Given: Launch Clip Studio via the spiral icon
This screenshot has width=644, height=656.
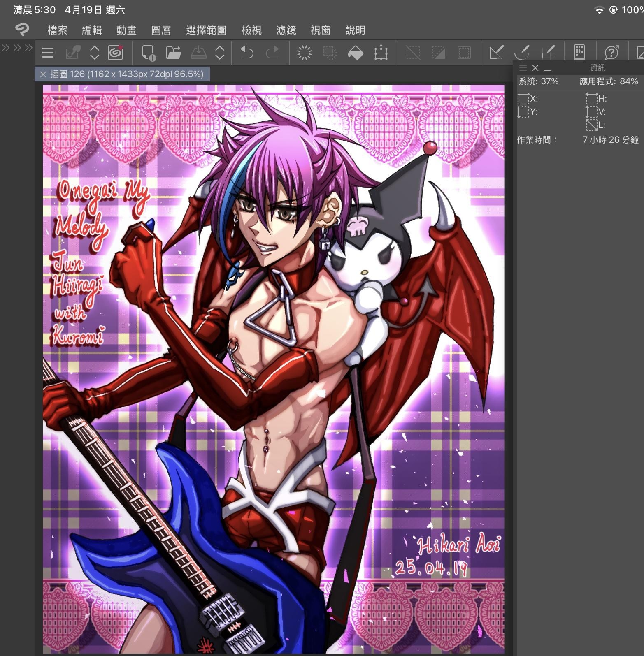Looking at the screenshot, I should (x=116, y=53).
